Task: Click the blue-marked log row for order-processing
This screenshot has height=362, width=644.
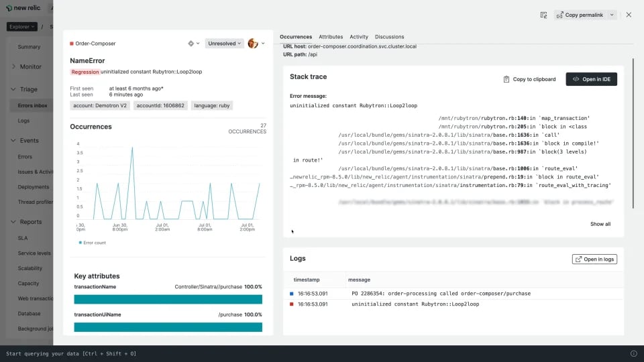Action: click(x=453, y=294)
